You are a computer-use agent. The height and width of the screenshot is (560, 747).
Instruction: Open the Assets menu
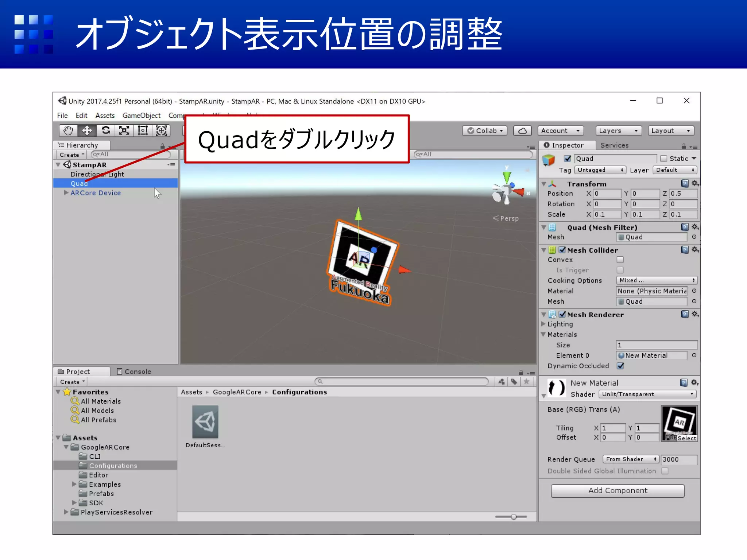click(105, 116)
